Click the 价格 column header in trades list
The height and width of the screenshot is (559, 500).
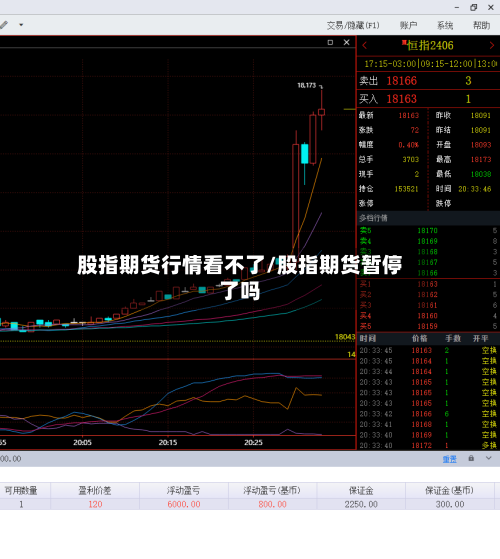point(419,338)
